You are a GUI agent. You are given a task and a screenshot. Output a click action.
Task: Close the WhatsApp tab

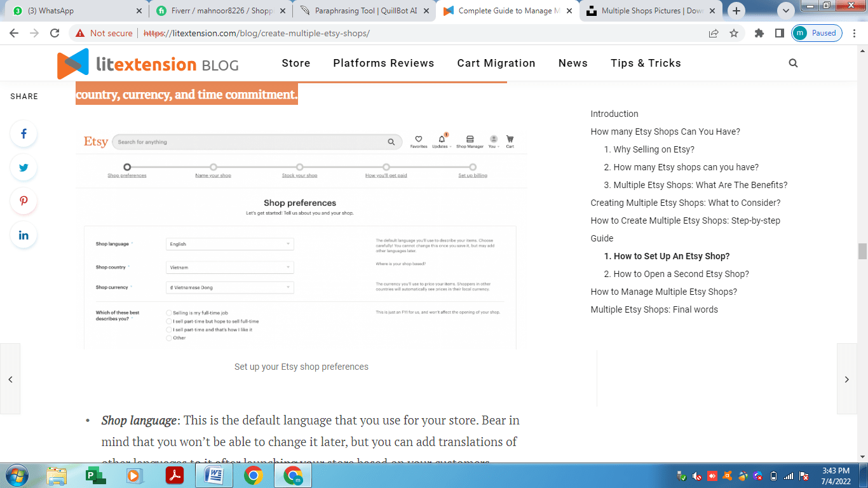pos(139,11)
